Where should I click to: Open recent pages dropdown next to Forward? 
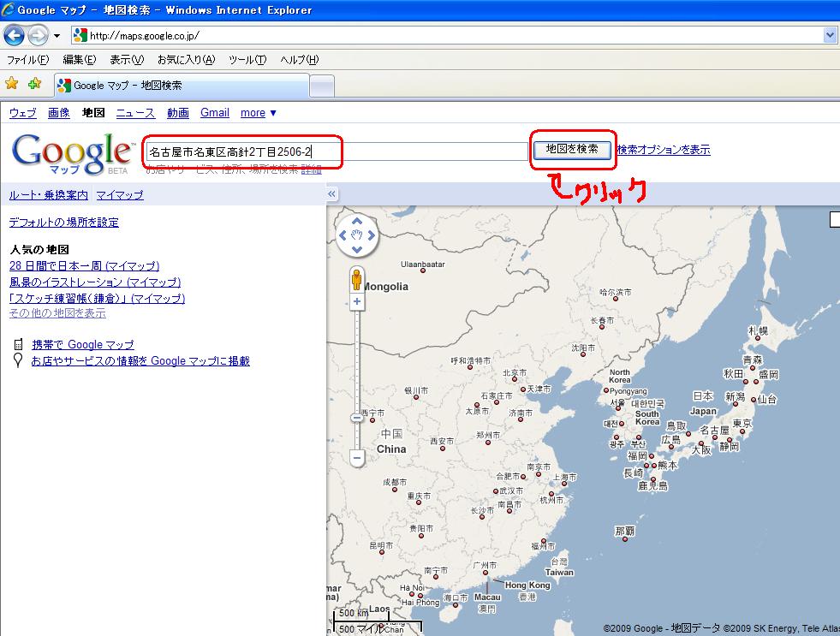57,36
